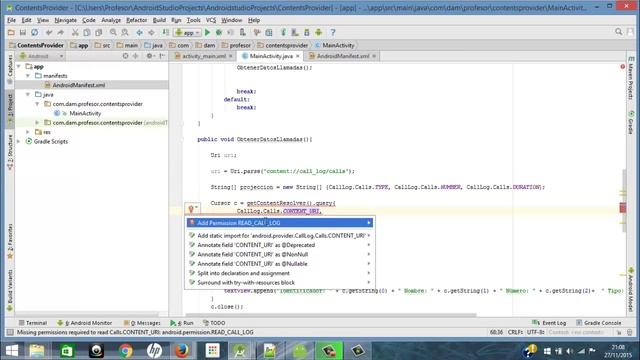Open run configuration 'app' dropdown
The width and height of the screenshot is (640, 360).
187,32
